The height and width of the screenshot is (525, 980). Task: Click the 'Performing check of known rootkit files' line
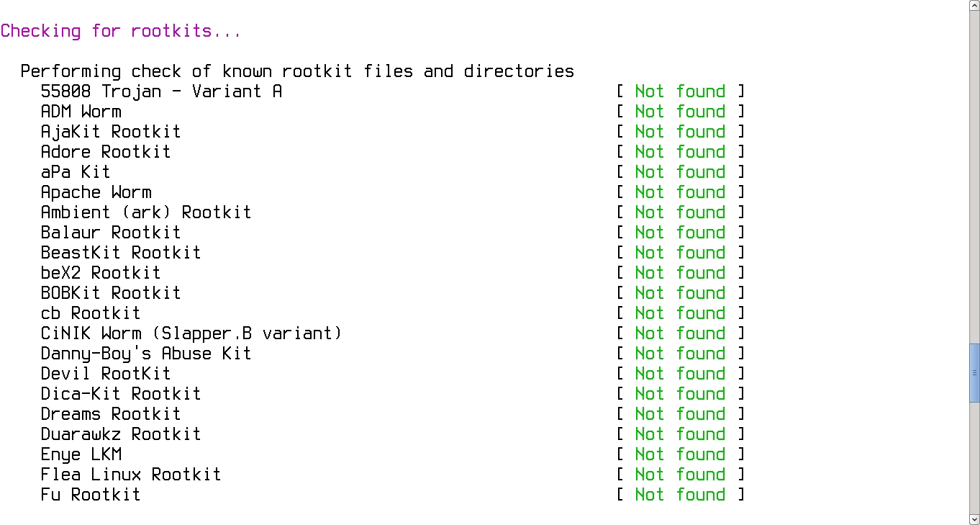(297, 71)
